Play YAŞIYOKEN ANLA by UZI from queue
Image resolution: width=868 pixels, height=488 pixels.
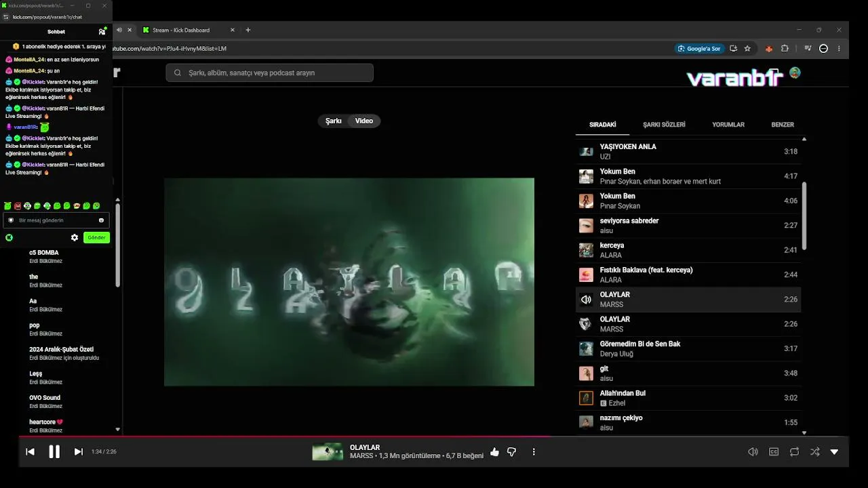pyautogui.click(x=688, y=152)
